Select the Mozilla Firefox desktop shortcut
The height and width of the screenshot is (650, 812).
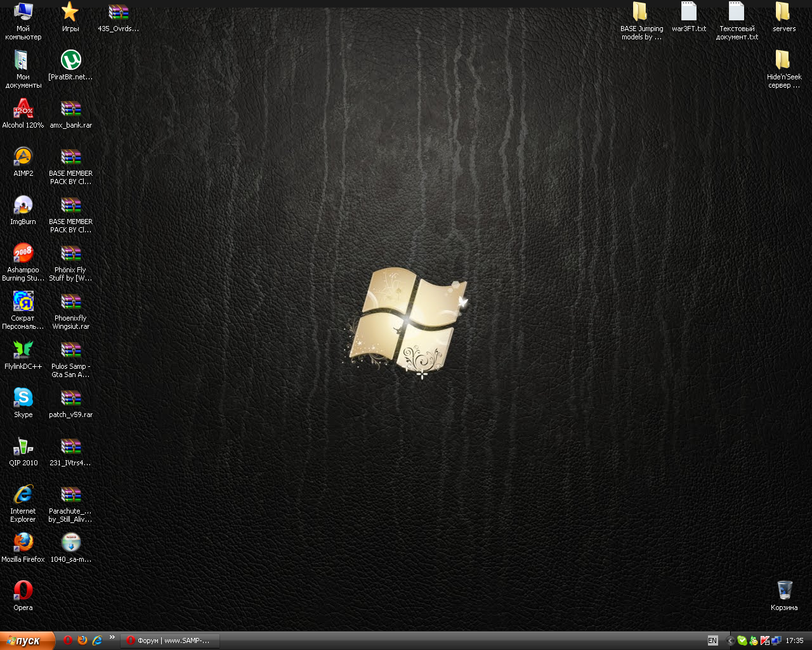coord(23,548)
